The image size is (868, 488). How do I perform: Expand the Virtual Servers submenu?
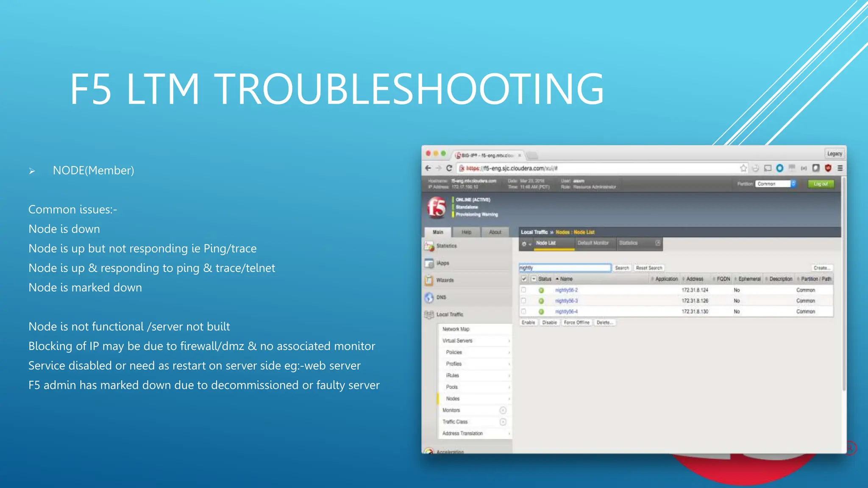tap(509, 341)
